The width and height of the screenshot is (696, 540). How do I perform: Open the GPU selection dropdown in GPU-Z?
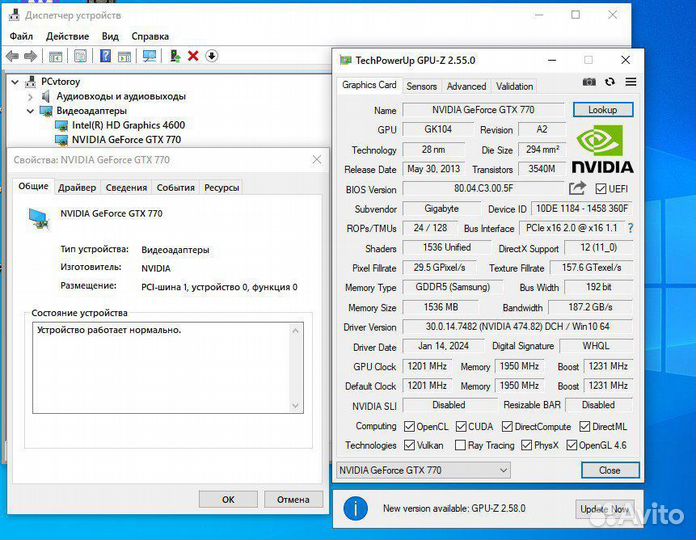tap(423, 470)
